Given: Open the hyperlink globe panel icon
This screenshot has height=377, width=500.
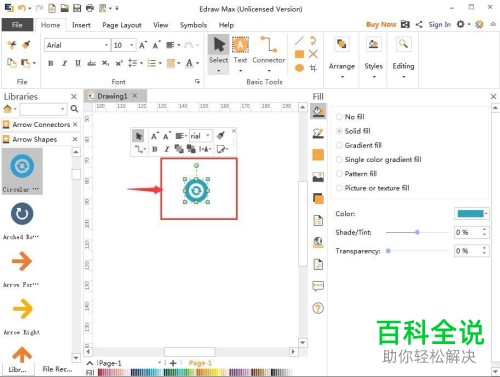Looking at the screenshot, I should [318, 242].
